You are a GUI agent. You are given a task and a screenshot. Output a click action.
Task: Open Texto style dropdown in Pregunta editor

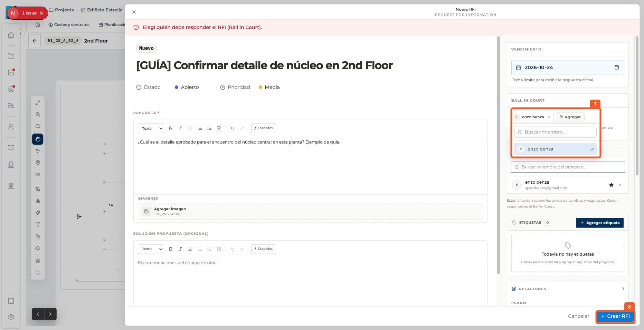click(x=151, y=128)
